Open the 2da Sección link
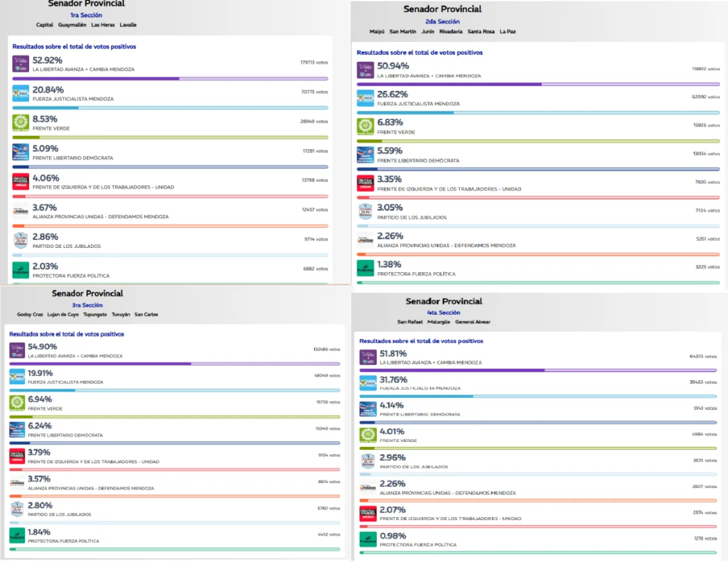This screenshot has height=562, width=728. [442, 22]
